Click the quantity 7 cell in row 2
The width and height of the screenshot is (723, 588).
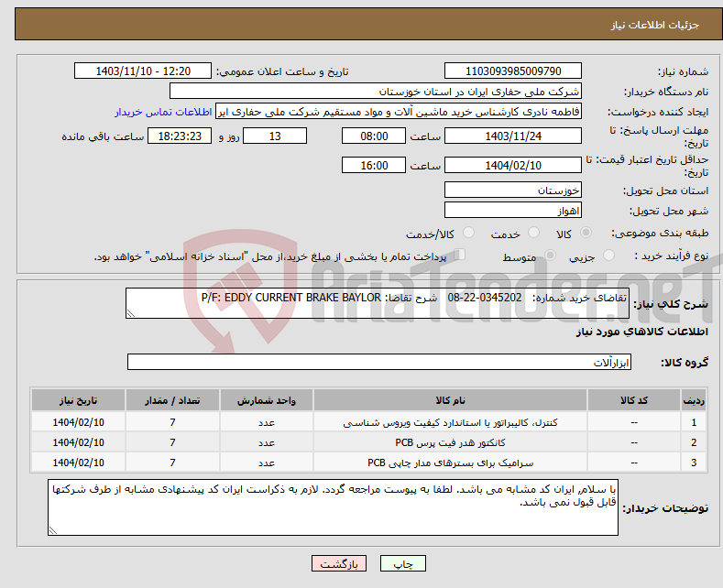coord(172,442)
